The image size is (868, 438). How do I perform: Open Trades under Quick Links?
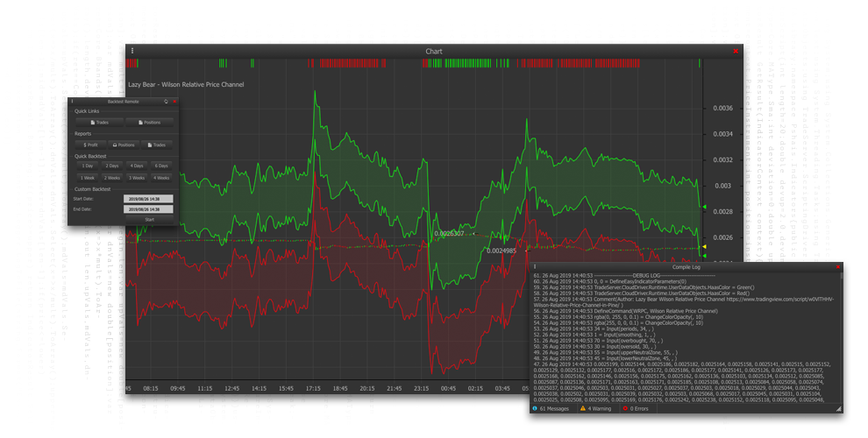99,123
